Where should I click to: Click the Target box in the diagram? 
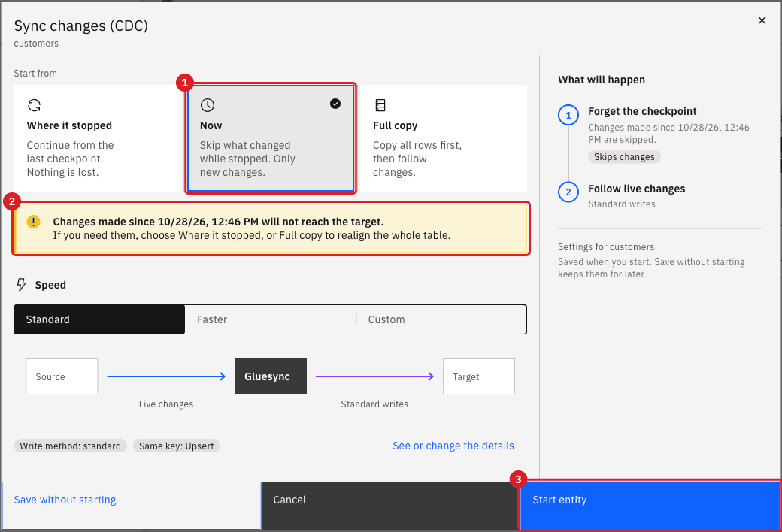[x=479, y=376]
